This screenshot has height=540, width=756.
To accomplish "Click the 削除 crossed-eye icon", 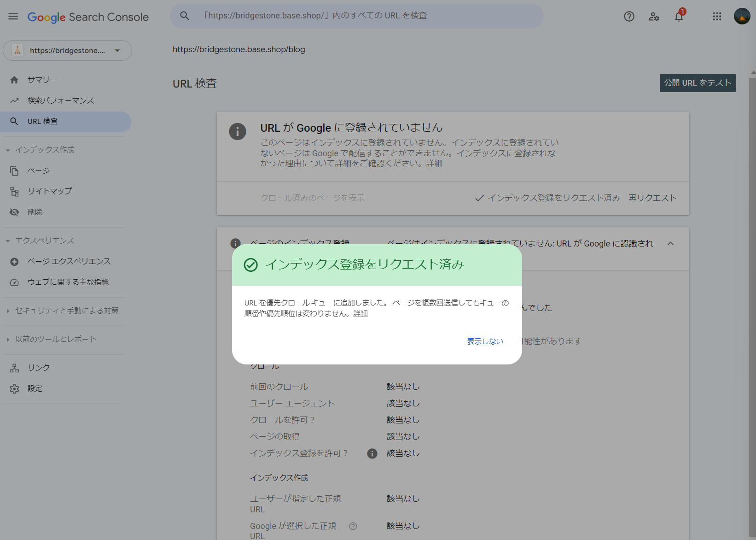I will coord(14,212).
